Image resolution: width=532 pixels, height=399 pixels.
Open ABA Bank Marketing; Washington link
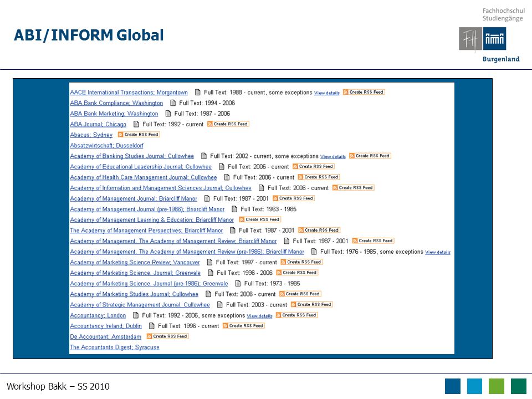(x=114, y=114)
